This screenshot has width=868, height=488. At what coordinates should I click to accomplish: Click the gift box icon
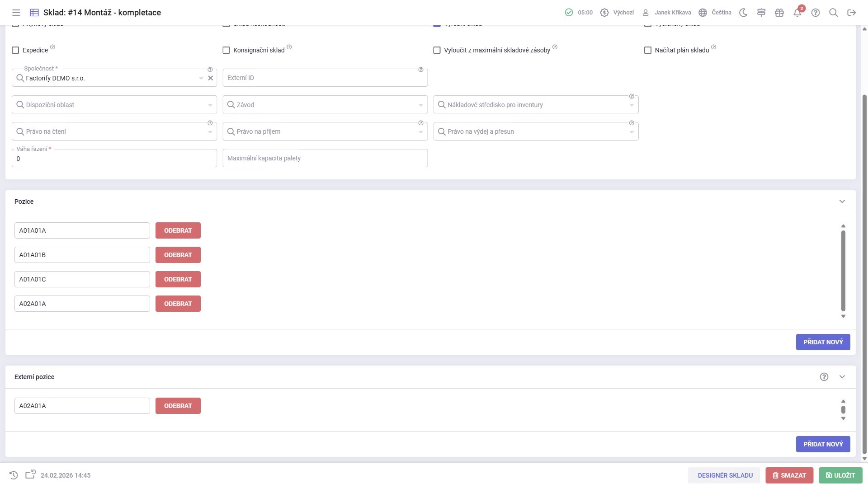click(x=779, y=13)
